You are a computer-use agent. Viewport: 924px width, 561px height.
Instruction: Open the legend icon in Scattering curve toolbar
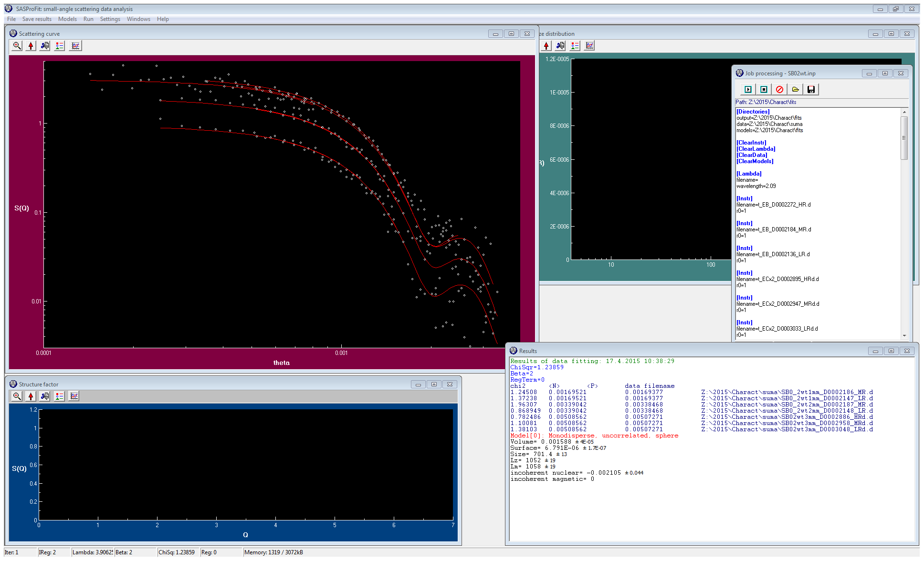coord(59,46)
